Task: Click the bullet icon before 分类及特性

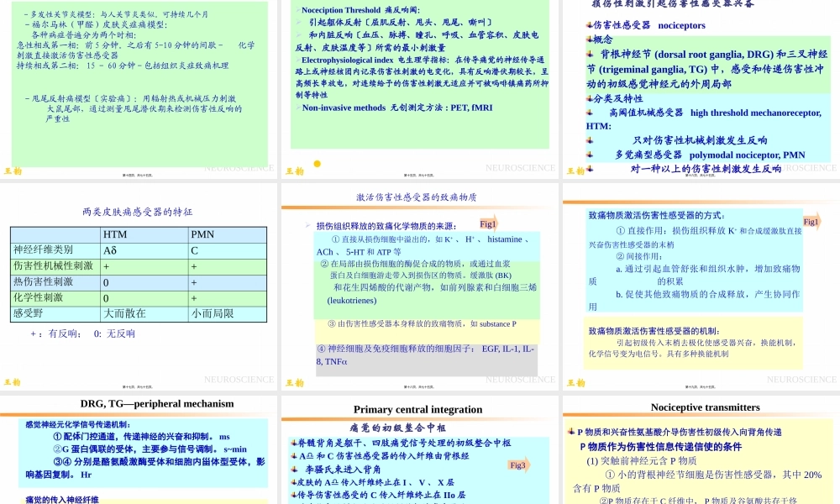Action: click(588, 98)
